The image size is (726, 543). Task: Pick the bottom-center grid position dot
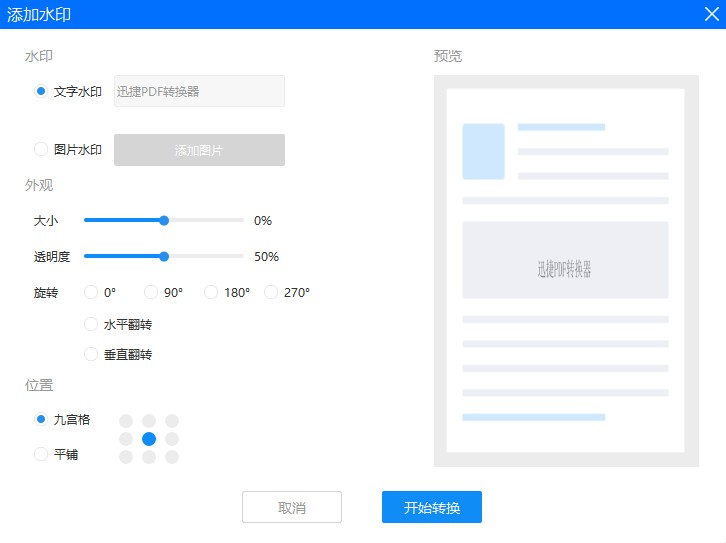149,457
